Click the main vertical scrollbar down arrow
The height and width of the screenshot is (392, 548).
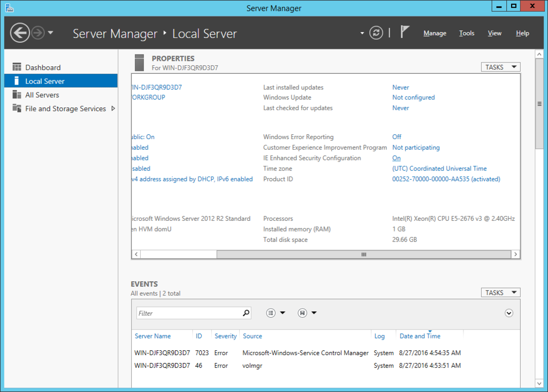(x=539, y=383)
